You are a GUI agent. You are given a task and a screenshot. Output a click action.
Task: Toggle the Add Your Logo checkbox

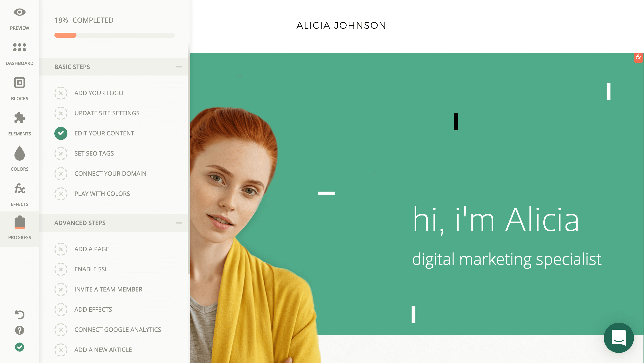coord(61,93)
